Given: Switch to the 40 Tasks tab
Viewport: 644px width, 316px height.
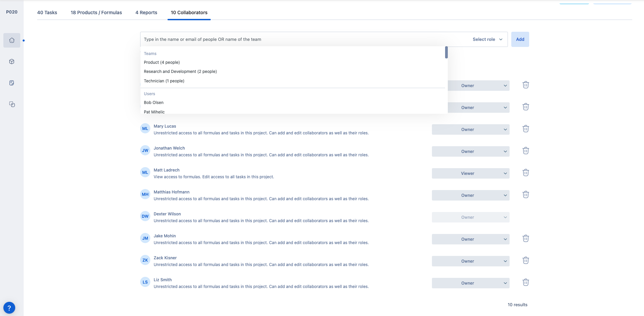Looking at the screenshot, I should (x=47, y=12).
